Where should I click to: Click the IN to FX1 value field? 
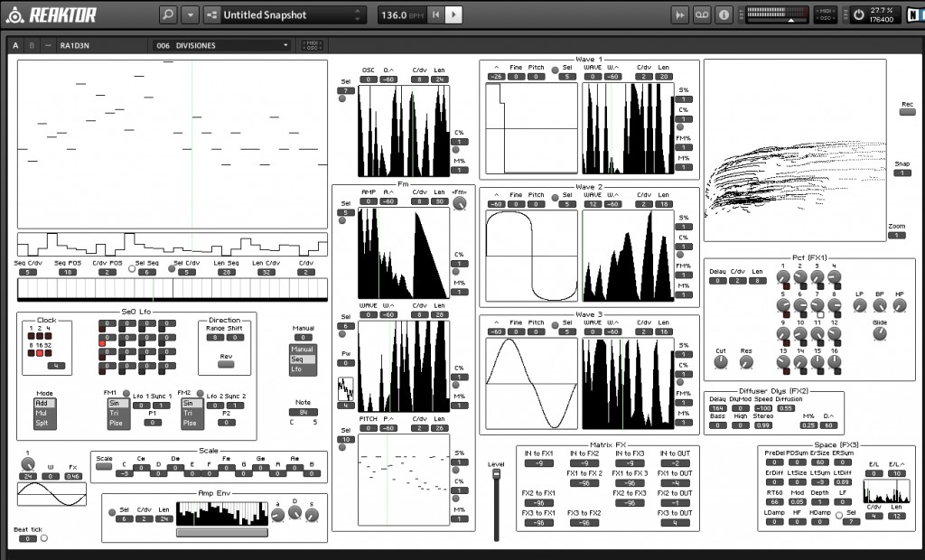click(538, 463)
